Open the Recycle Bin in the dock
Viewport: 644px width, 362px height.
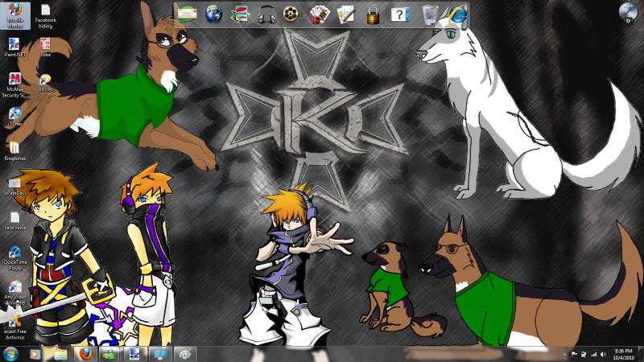[429, 14]
